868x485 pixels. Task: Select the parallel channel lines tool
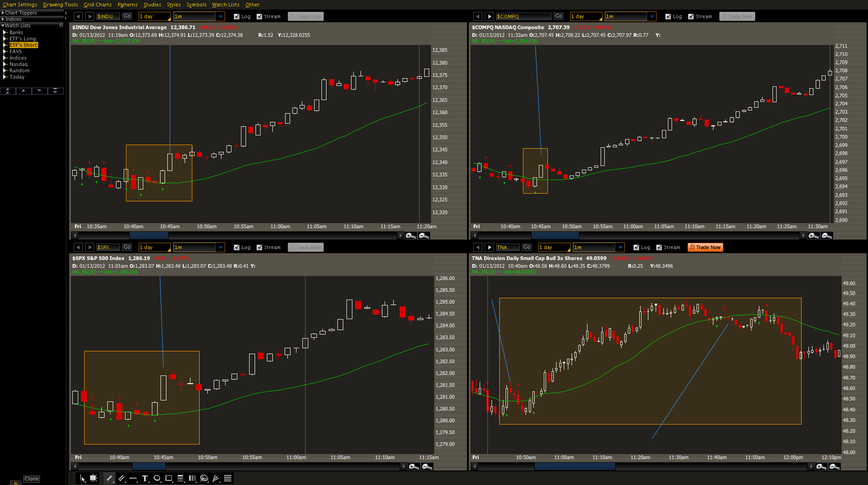[x=121, y=478]
